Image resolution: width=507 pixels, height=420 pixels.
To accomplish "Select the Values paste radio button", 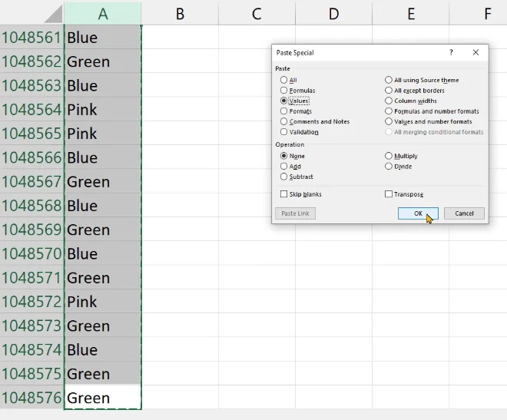I will pos(284,101).
